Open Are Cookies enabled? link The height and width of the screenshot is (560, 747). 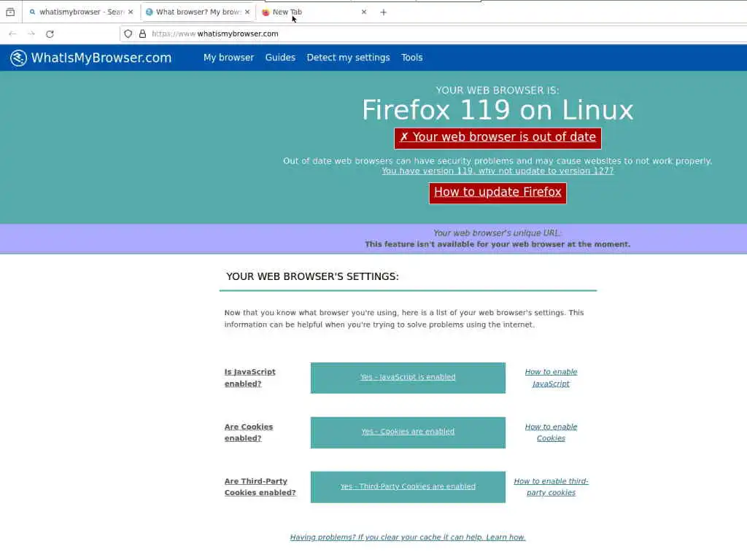click(249, 432)
